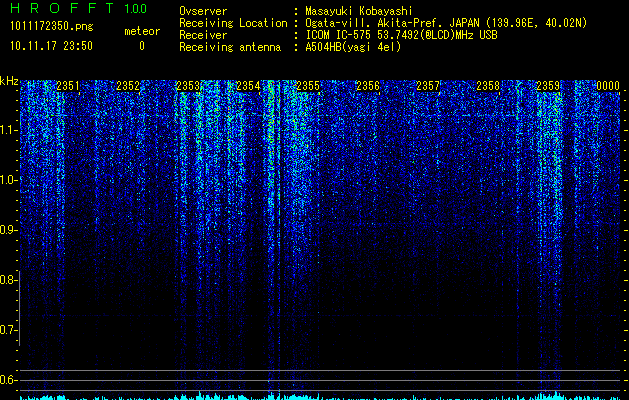Click the 2352 time marker
This screenshot has height=400, width=629.
(128, 86)
